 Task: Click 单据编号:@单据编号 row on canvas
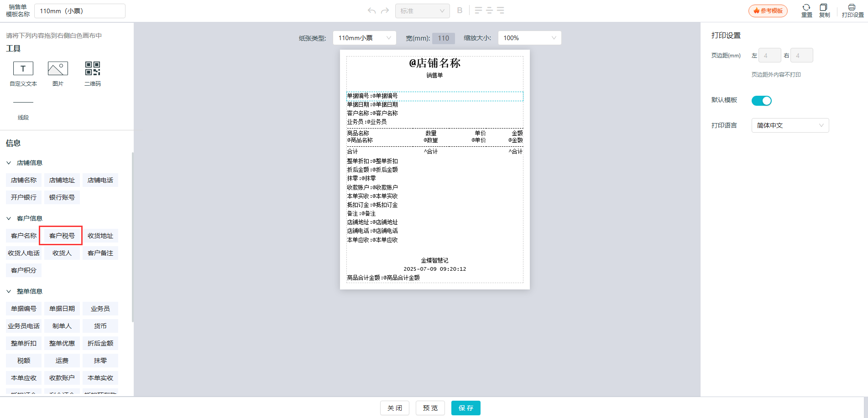tap(434, 96)
